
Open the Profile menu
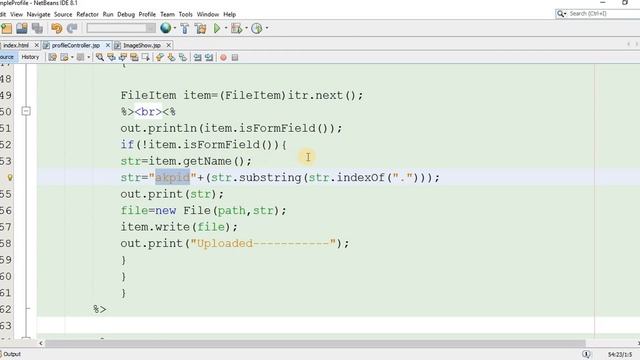click(147, 14)
